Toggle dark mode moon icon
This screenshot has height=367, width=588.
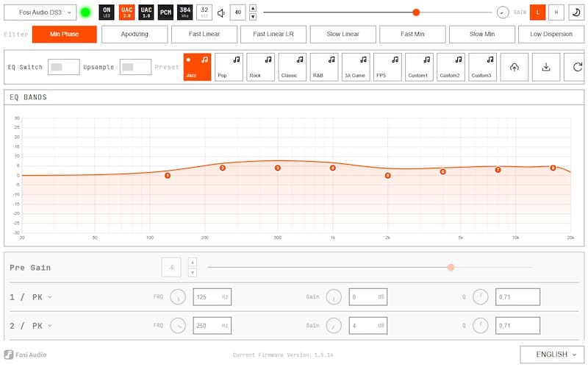pyautogui.click(x=576, y=13)
